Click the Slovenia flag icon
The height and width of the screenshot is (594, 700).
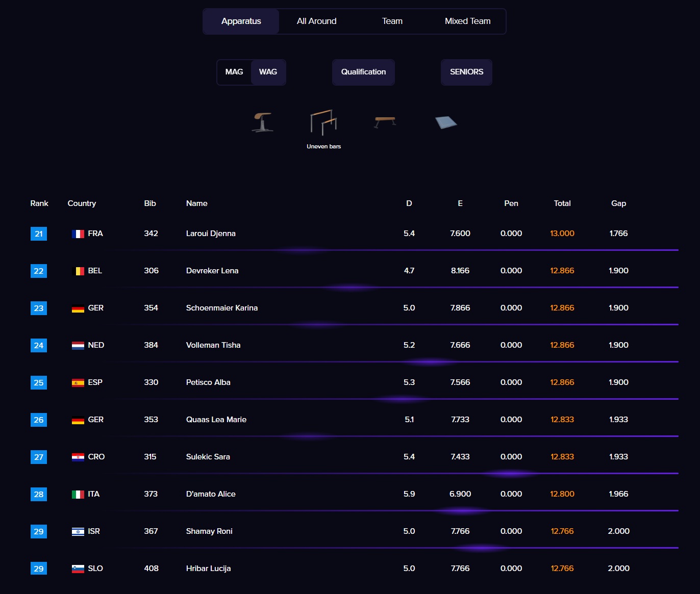coord(78,569)
